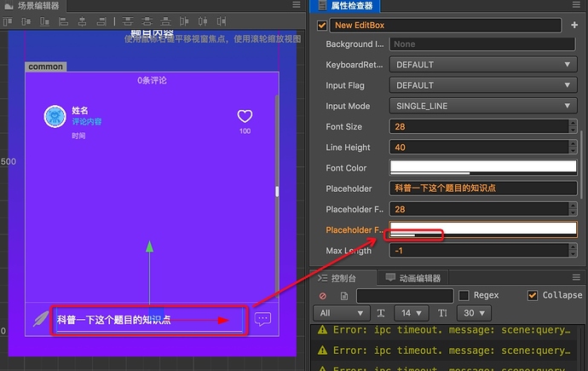Select the distribute vertical centers tool
This screenshot has width=588, height=371.
(x=147, y=21)
